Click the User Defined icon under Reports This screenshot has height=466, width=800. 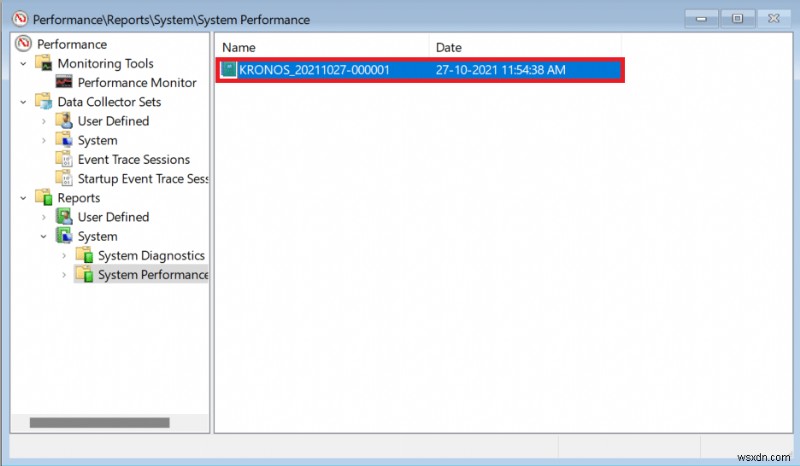point(64,217)
